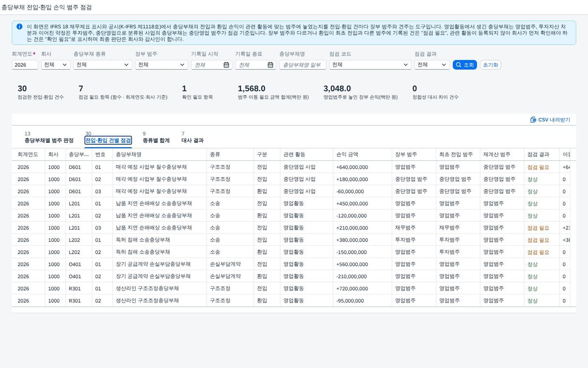This screenshot has height=368, width=588.
Task: Go to the 대사 결과 tab
Action: pos(193,140)
